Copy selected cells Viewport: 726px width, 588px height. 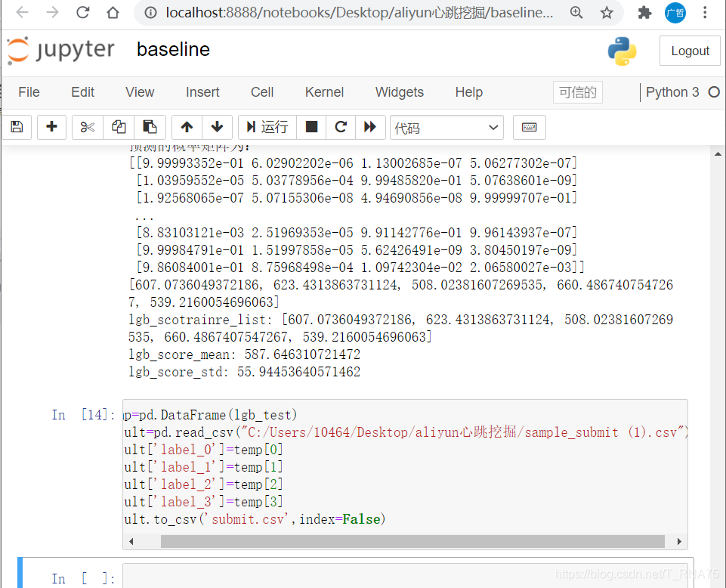pyautogui.click(x=119, y=127)
